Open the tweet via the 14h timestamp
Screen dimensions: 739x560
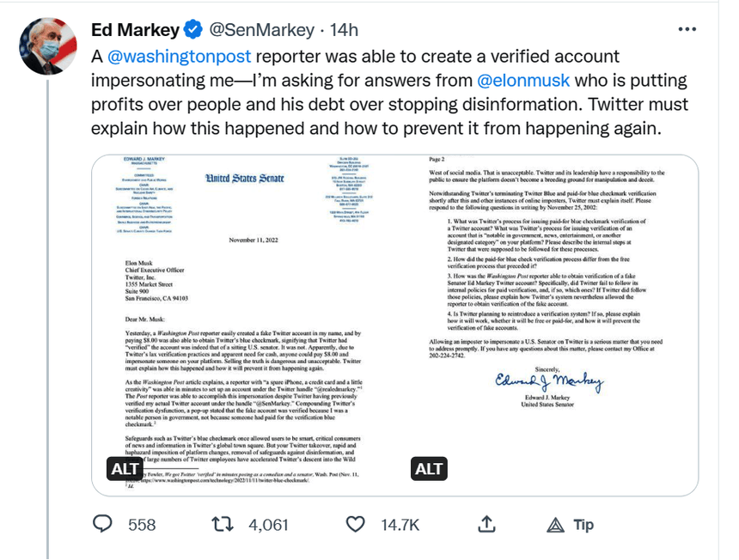point(345,30)
